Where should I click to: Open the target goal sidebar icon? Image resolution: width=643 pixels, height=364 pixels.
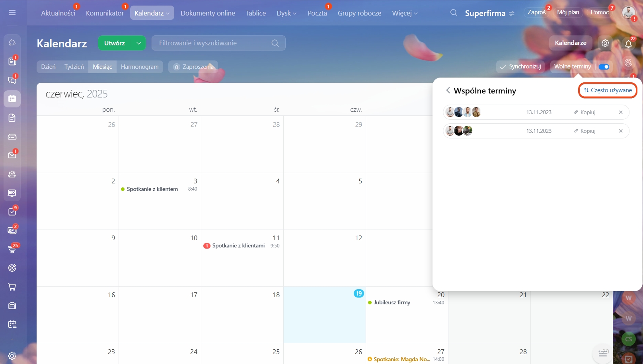click(12, 268)
